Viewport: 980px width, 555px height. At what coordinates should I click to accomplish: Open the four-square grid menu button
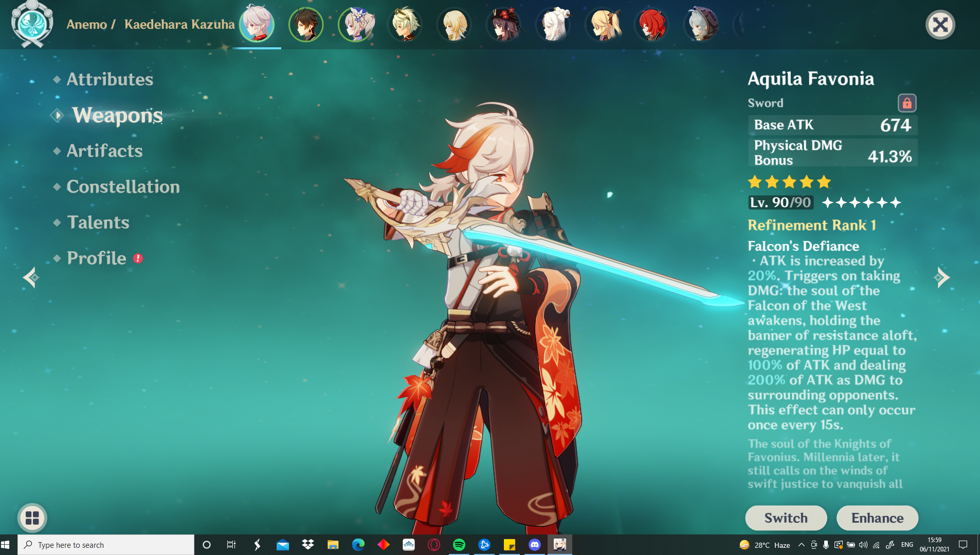tap(32, 518)
